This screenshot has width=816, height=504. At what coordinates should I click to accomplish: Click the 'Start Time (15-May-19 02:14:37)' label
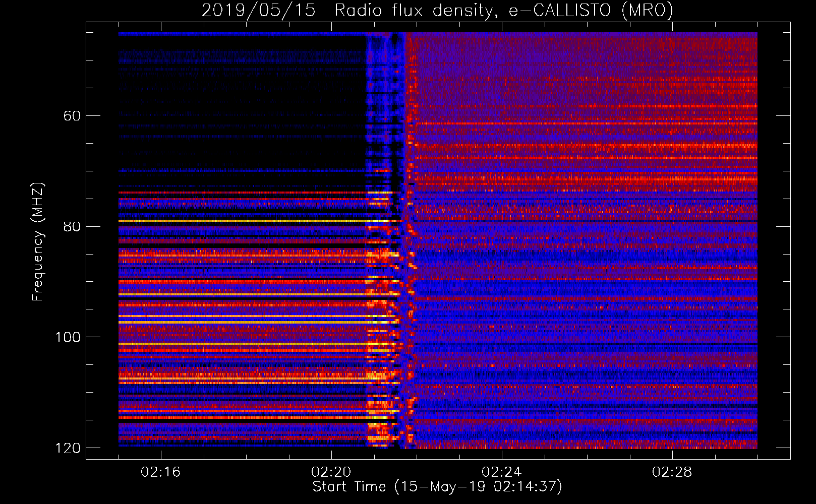click(437, 487)
